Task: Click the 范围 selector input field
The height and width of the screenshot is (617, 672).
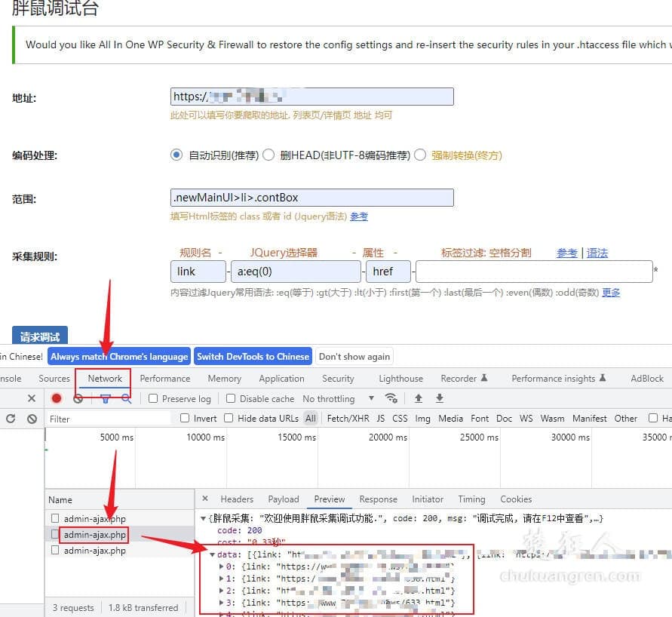Action: tap(312, 198)
